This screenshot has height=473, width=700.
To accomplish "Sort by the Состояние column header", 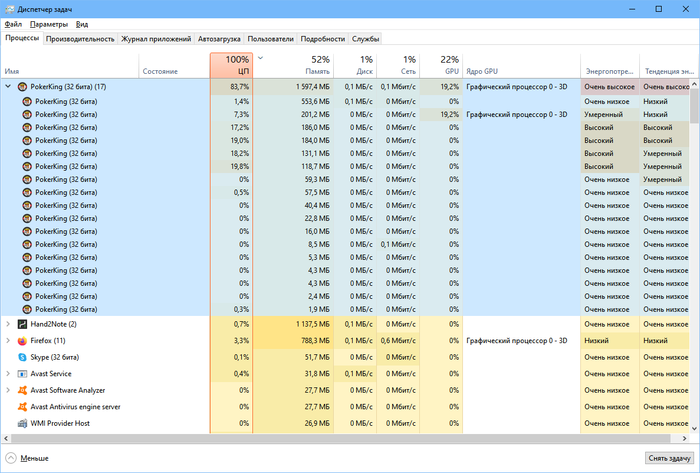I will coord(174,65).
